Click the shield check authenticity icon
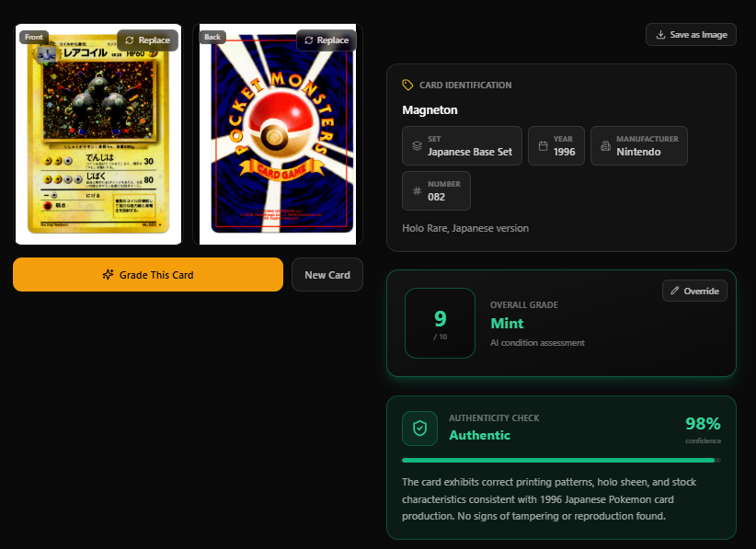Screen dimensions: 756x549 (x=420, y=428)
